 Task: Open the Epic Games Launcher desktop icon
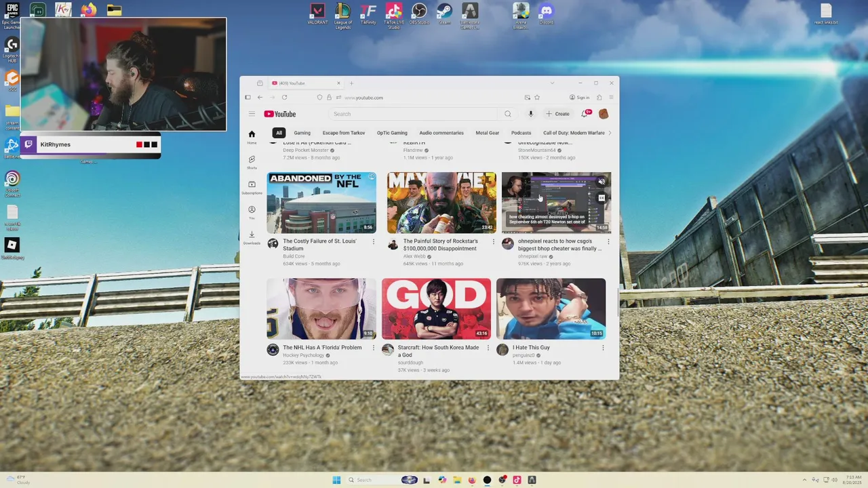[x=12, y=17]
